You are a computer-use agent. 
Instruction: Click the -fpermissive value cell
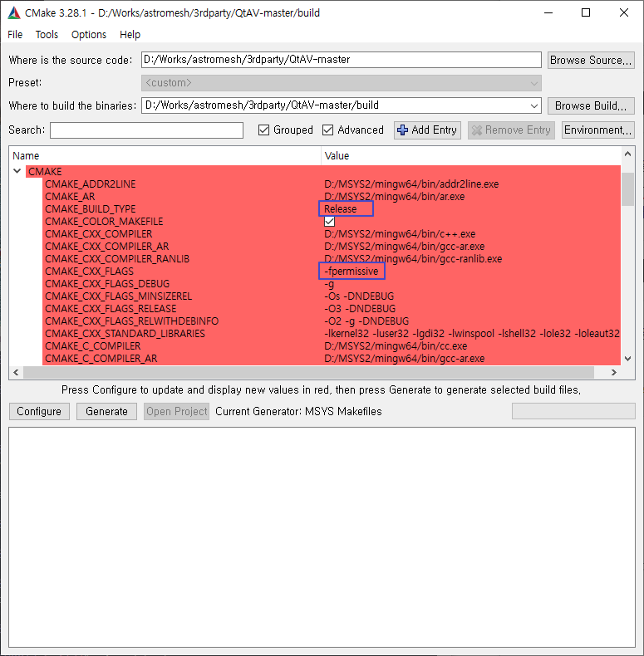click(x=351, y=271)
